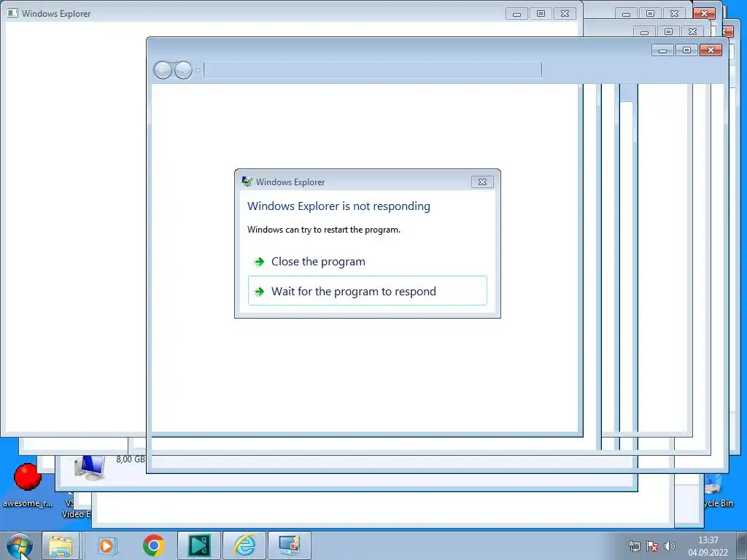
Task: Open Google Chrome from the taskbar
Action: [x=153, y=545]
